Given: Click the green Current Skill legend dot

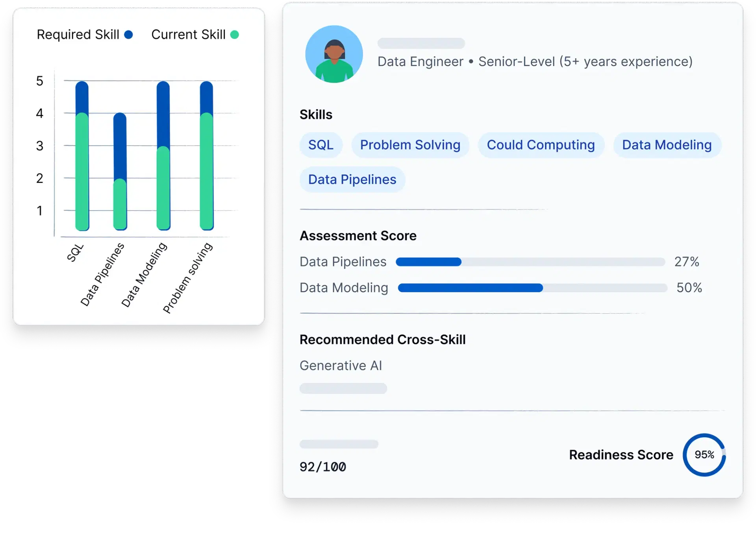Looking at the screenshot, I should 235,35.
